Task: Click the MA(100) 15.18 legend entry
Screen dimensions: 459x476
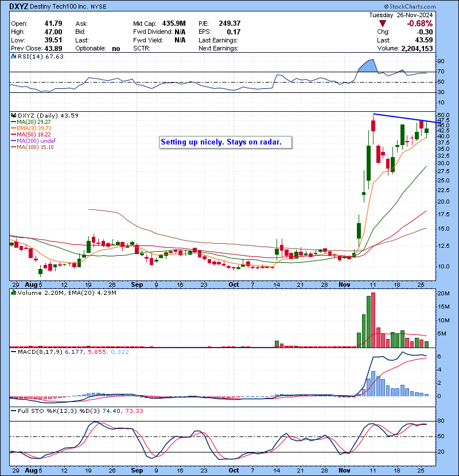Action: pos(32,147)
